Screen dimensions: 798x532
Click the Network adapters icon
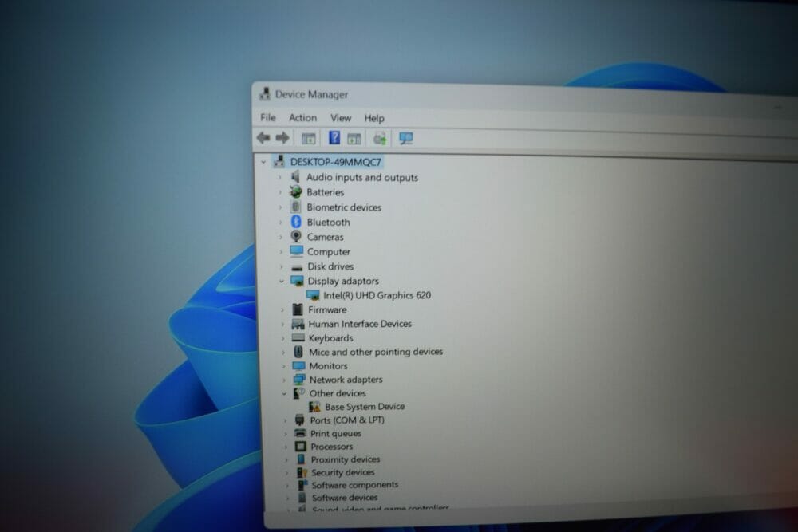(x=299, y=380)
